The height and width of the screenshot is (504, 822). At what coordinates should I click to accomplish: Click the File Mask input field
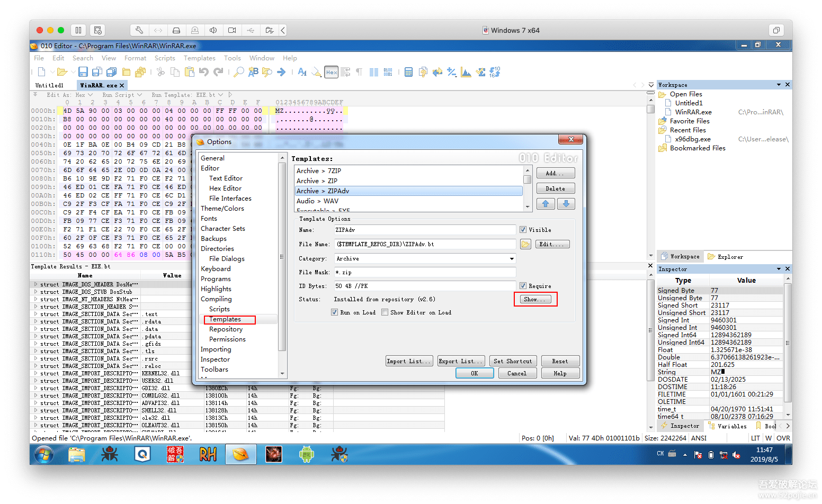coord(425,272)
